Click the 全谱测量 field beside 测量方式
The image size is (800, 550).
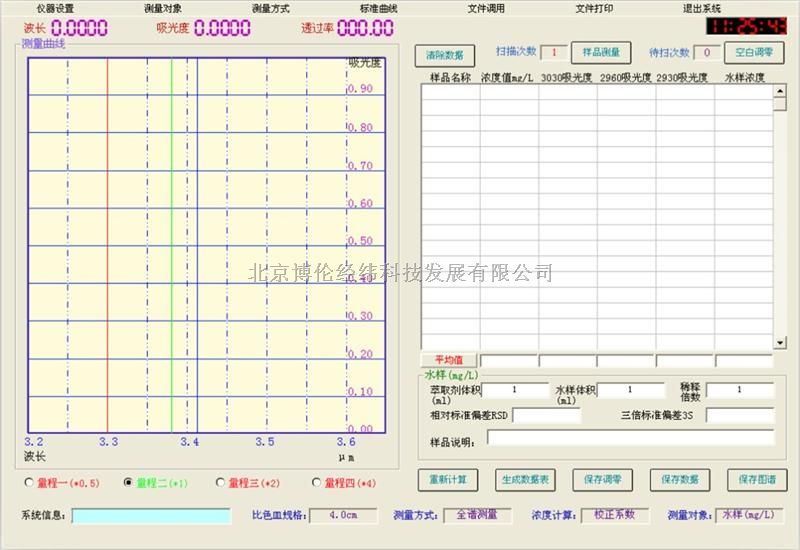477,515
